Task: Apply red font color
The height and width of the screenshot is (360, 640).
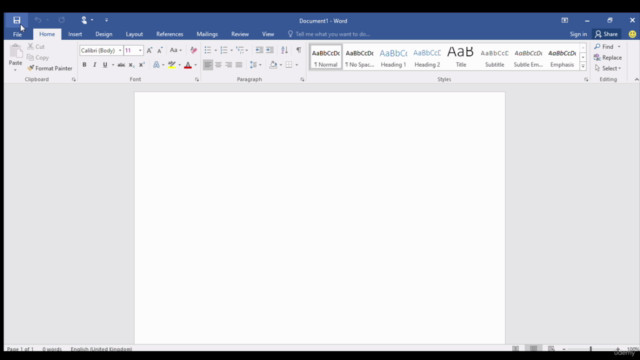Action: 188,65
